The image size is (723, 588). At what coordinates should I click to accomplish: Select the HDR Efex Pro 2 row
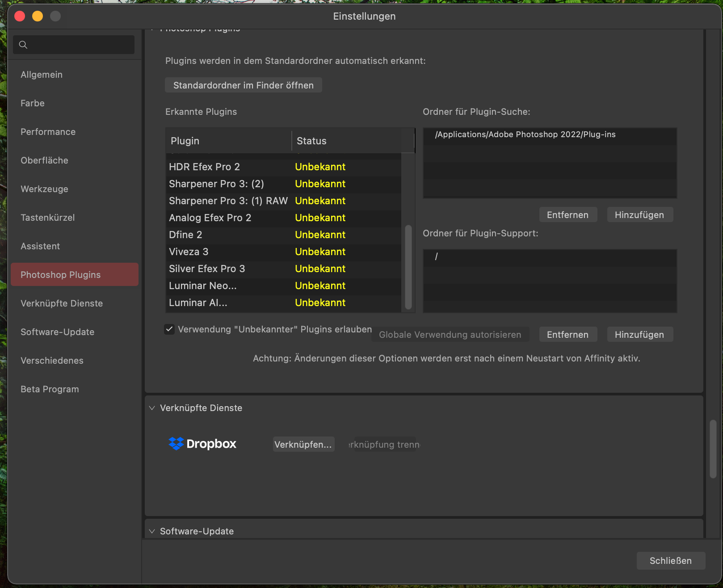tap(283, 167)
